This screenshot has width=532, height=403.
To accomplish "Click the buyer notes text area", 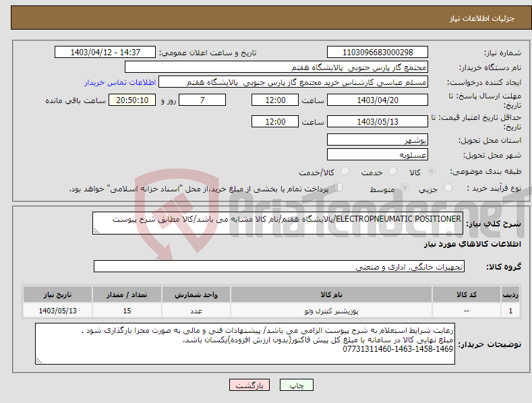I will point(245,344).
